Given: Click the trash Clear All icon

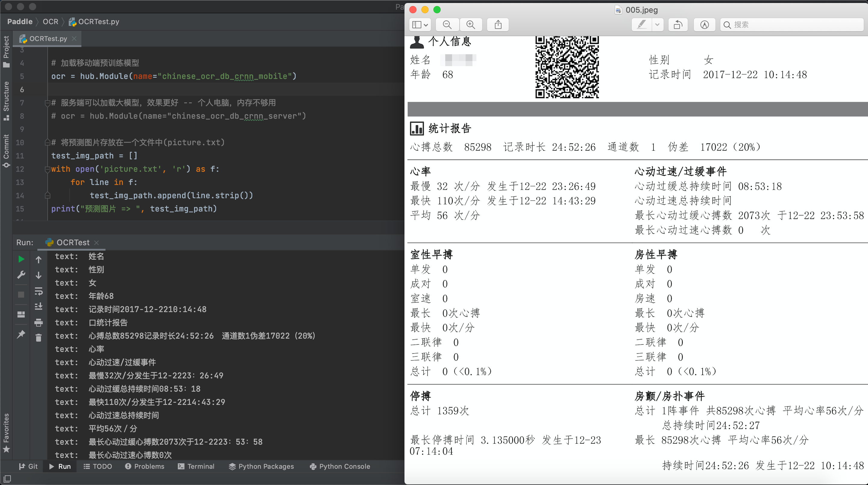Looking at the screenshot, I should click(x=38, y=337).
